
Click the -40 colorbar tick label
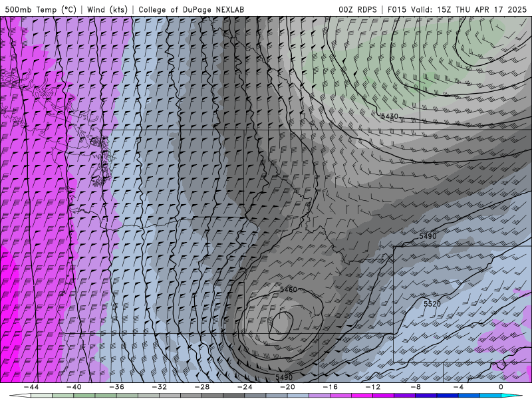click(x=74, y=387)
